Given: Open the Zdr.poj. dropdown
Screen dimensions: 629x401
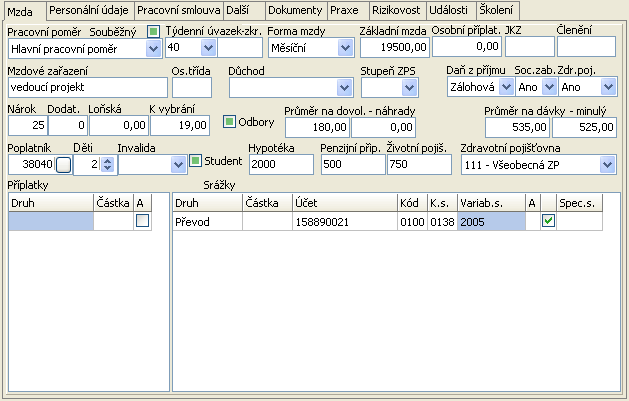Looking at the screenshot, I should tap(609, 87).
